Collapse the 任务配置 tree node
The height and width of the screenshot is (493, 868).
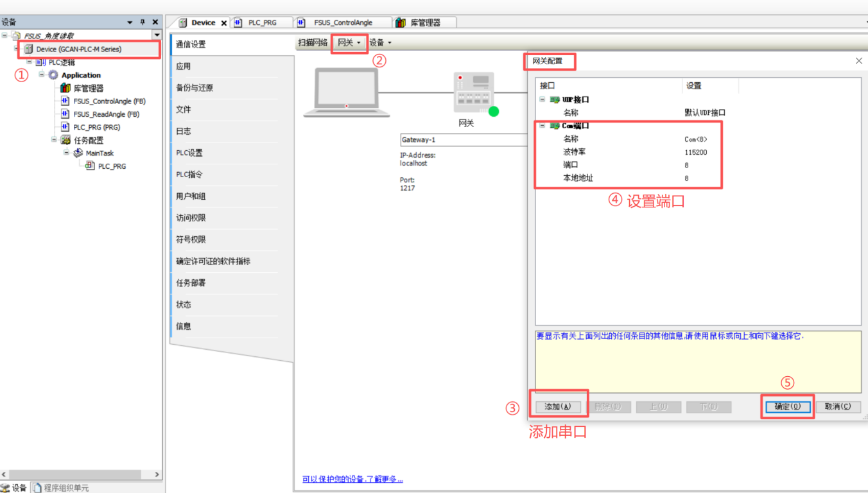(55, 140)
